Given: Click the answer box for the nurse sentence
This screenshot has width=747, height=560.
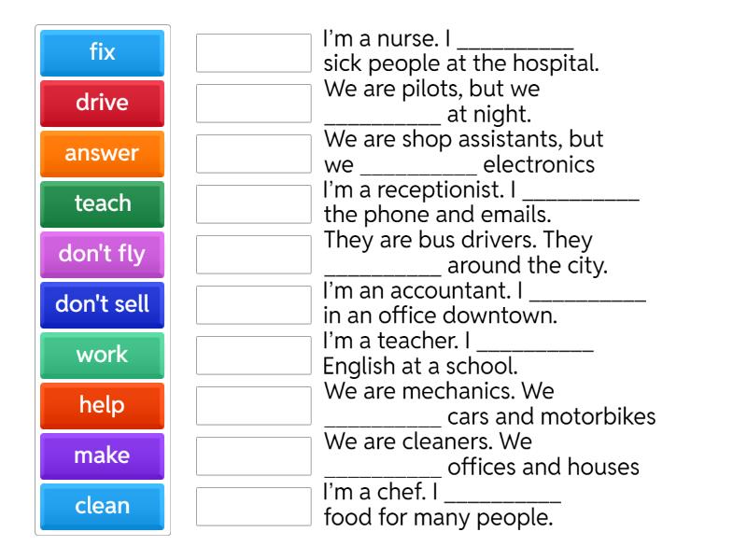Looking at the screenshot, I should point(253,53).
